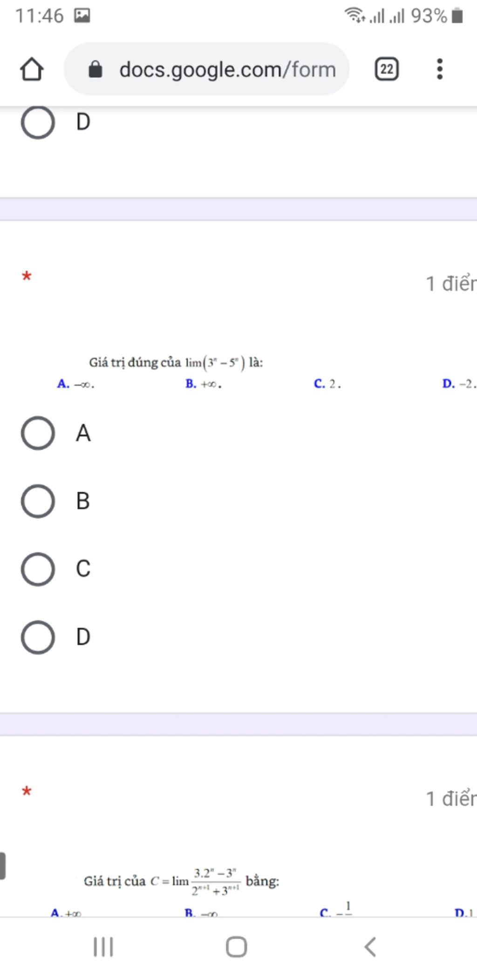Viewport: 477px width, 980px height.
Task: Tap the 11:46 clock in status bar
Action: [39, 16]
